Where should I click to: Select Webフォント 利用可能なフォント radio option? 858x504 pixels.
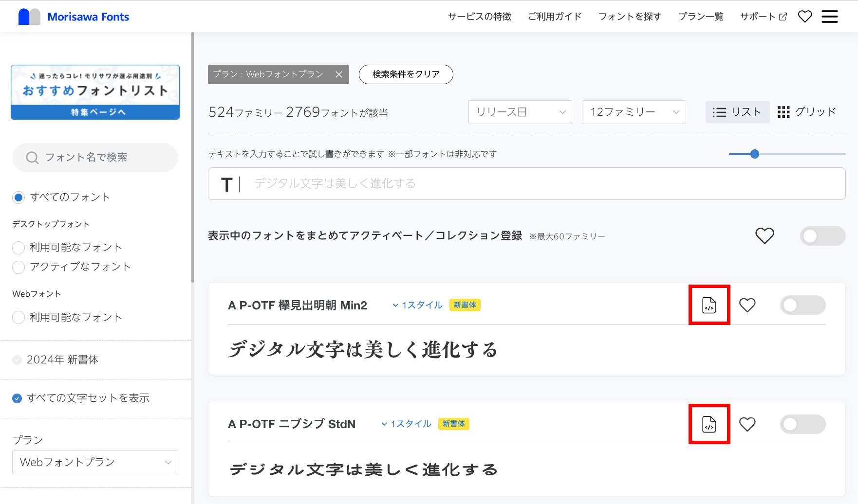tap(19, 318)
